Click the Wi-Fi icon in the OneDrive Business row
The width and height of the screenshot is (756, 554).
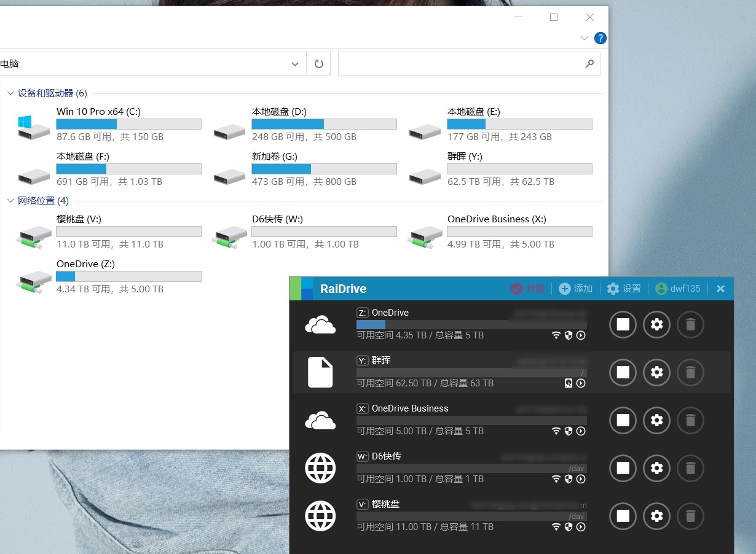(x=556, y=431)
